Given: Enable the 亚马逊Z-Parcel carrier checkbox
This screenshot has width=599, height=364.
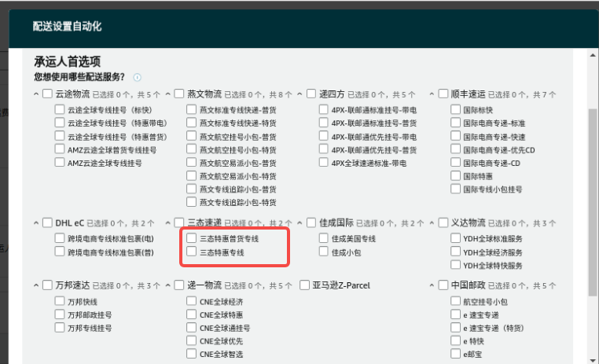Looking at the screenshot, I should [x=303, y=285].
